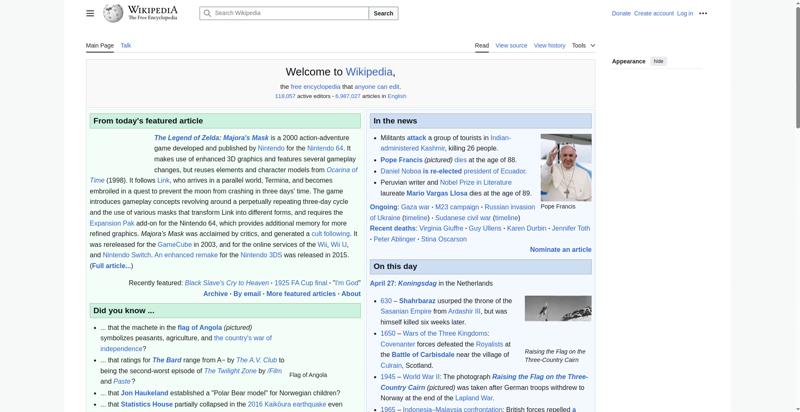
Task: Open the Virginia Giuffre link
Action: (441, 228)
